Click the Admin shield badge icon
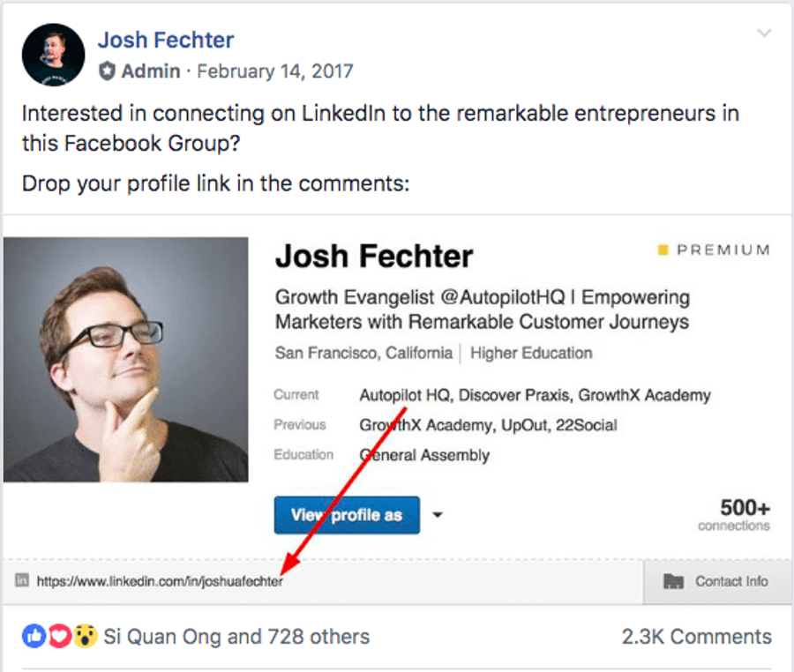794x672 pixels. (x=107, y=71)
